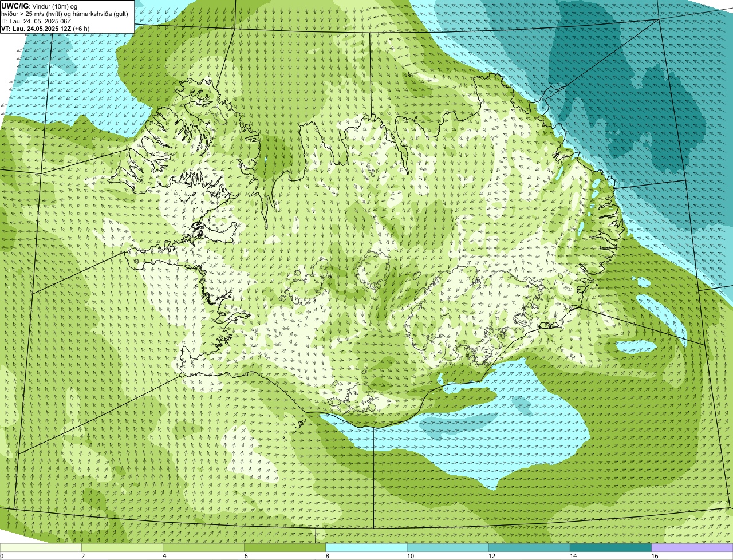Click the pale cyan 8–10 legend swatch
Screen dimensions: 733x560
click(x=366, y=547)
